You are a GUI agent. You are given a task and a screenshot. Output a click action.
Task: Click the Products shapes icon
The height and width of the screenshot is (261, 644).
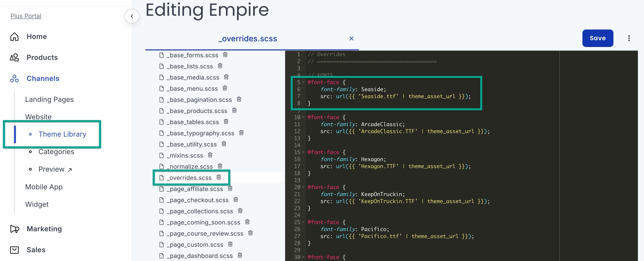pyautogui.click(x=14, y=57)
